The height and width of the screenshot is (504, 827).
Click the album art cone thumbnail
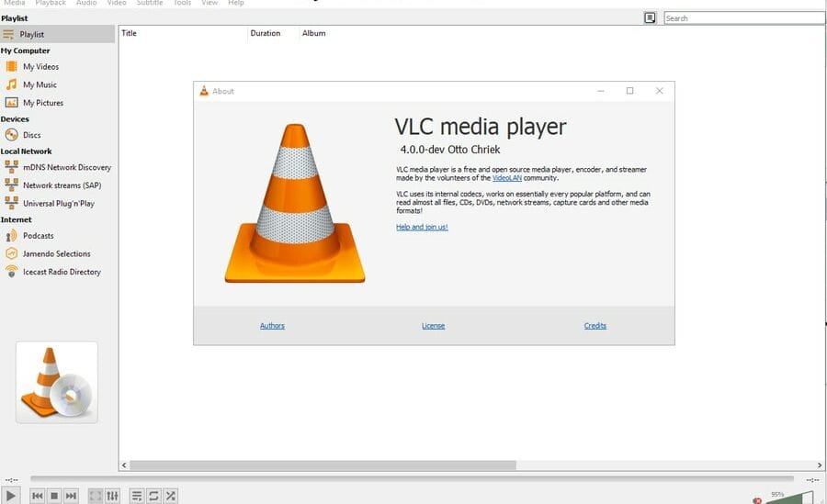[x=57, y=382]
